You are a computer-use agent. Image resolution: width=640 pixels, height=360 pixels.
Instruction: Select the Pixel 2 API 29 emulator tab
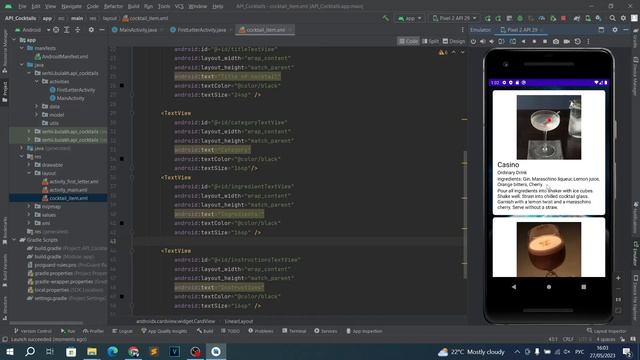[x=522, y=30]
